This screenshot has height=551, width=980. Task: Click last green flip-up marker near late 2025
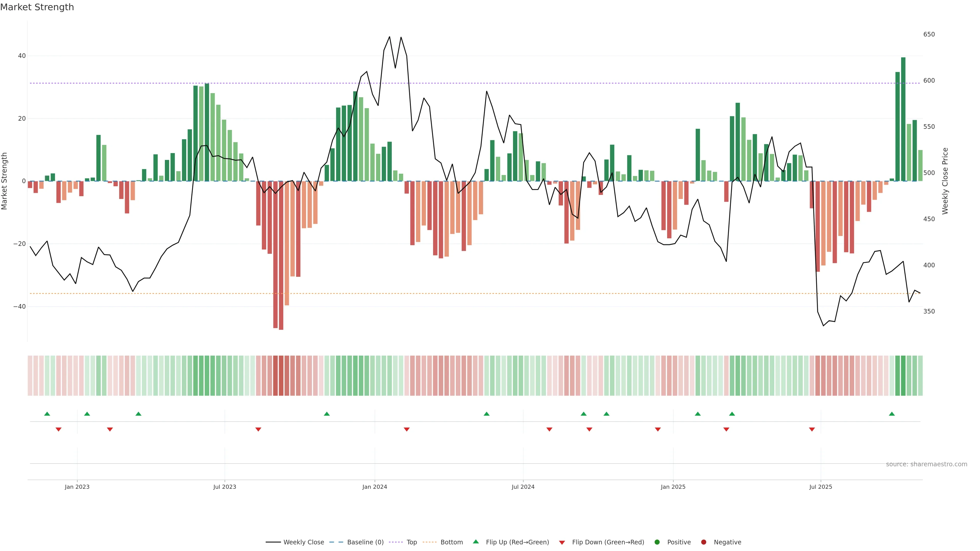892,414
